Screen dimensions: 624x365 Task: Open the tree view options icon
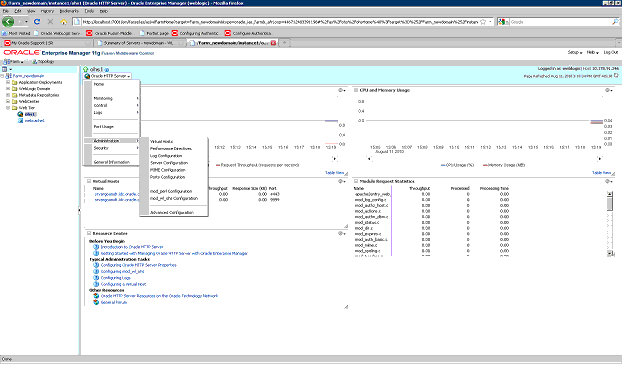(5, 69)
